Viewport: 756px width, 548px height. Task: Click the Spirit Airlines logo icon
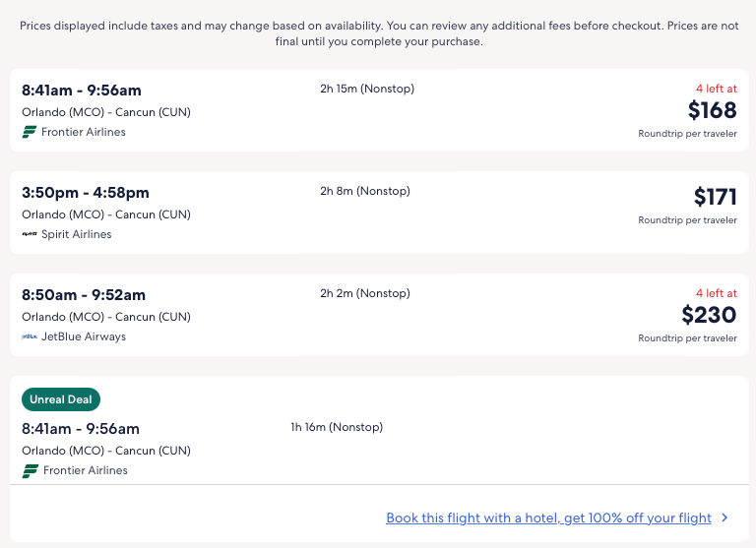pos(30,234)
